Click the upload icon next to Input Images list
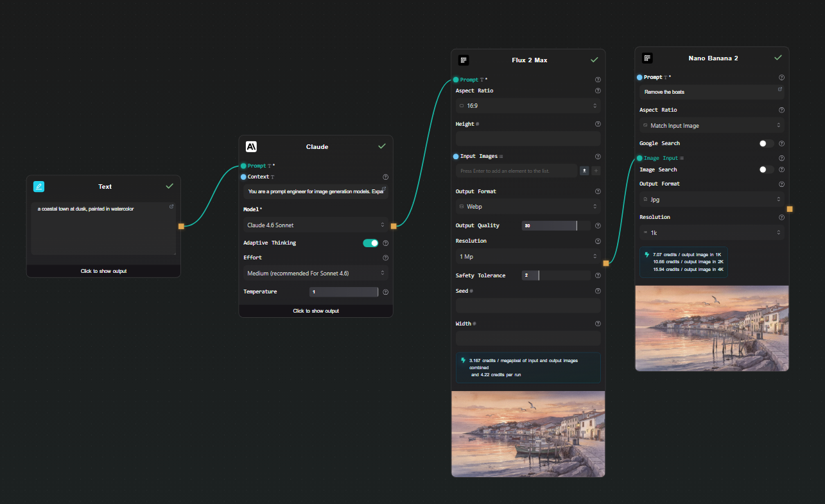The width and height of the screenshot is (825, 504). click(584, 170)
